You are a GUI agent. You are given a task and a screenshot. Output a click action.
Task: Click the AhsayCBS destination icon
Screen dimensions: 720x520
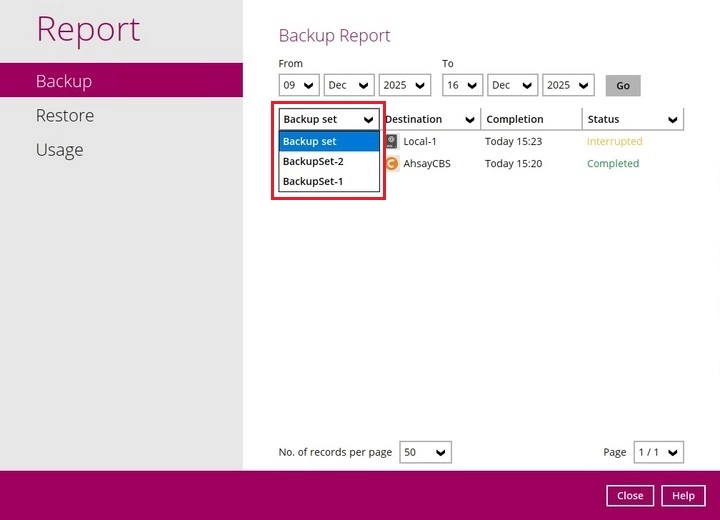coord(392,163)
